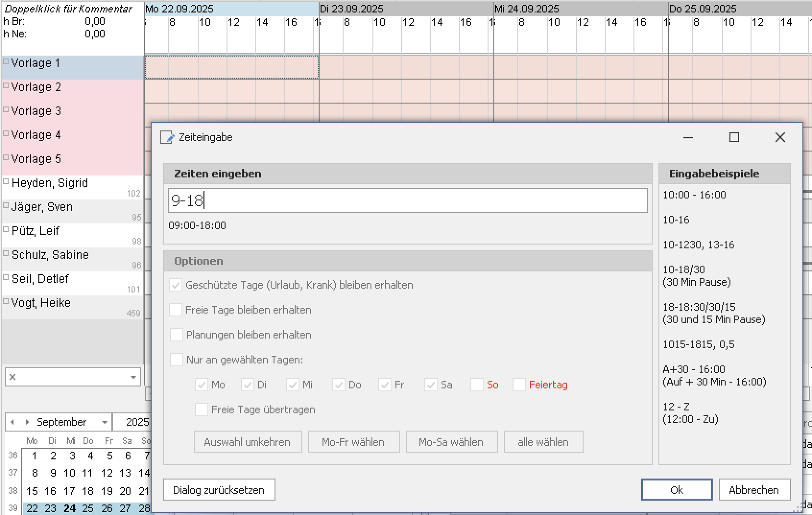Open the September month dropdown
812x515 pixels.
104,422
